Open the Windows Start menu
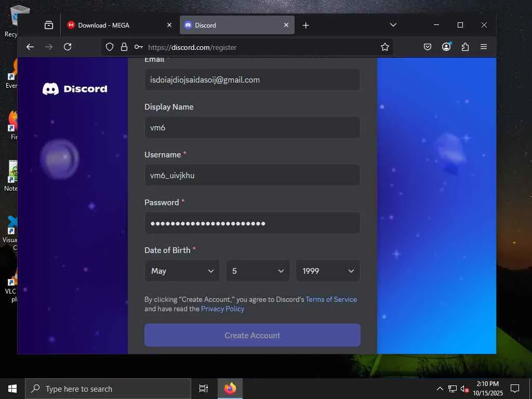 [12, 389]
